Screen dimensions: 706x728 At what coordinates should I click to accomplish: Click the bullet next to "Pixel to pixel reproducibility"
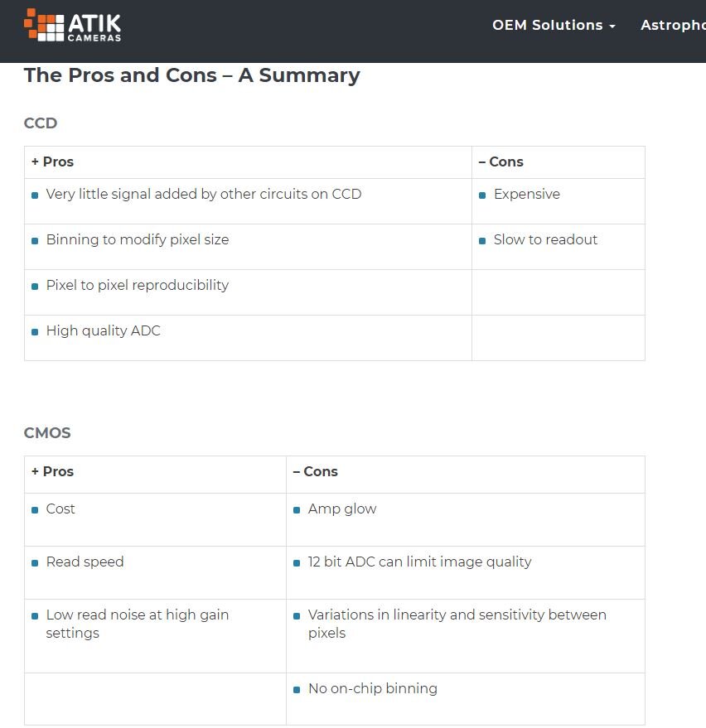pyautogui.click(x=35, y=287)
